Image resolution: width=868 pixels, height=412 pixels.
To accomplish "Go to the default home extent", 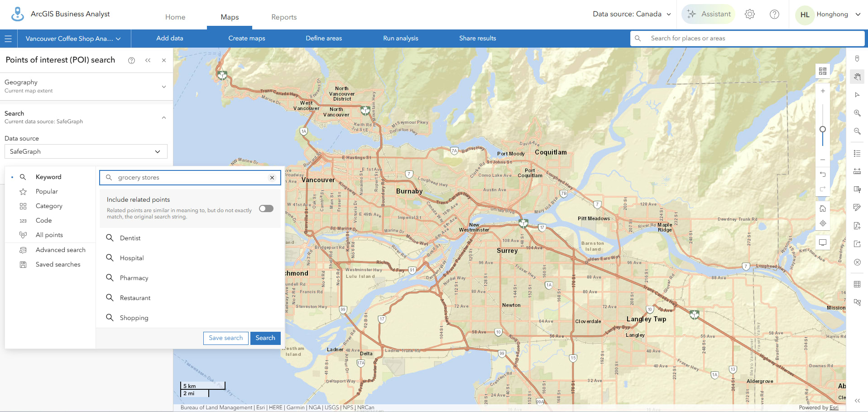I will pyautogui.click(x=823, y=208).
